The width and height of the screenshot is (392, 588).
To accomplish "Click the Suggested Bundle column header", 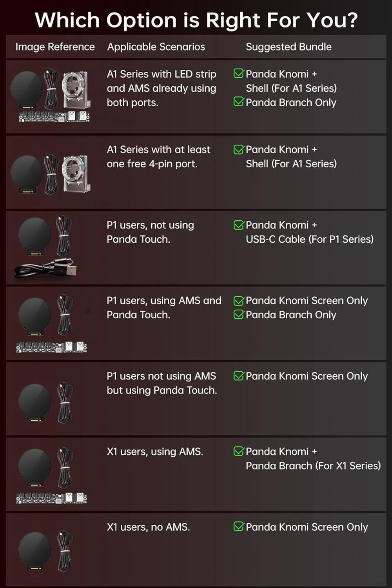I will tap(289, 47).
